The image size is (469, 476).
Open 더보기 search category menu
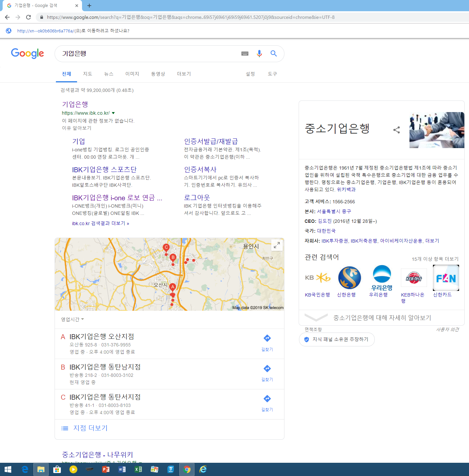184,74
